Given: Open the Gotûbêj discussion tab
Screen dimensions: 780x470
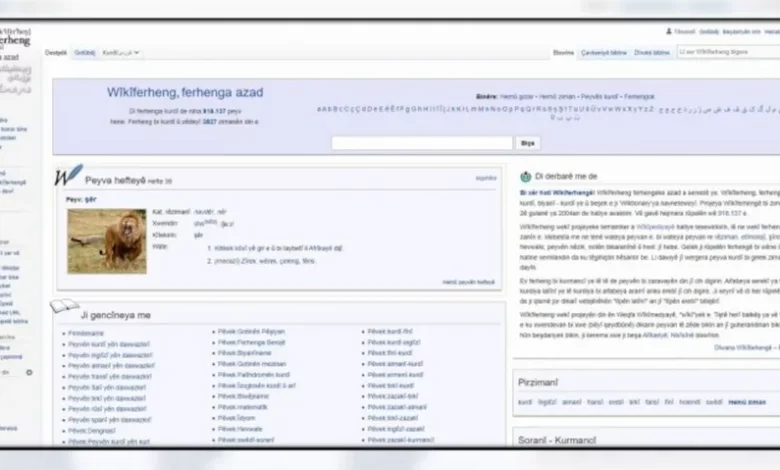Looking at the screenshot, I should coord(85,52).
